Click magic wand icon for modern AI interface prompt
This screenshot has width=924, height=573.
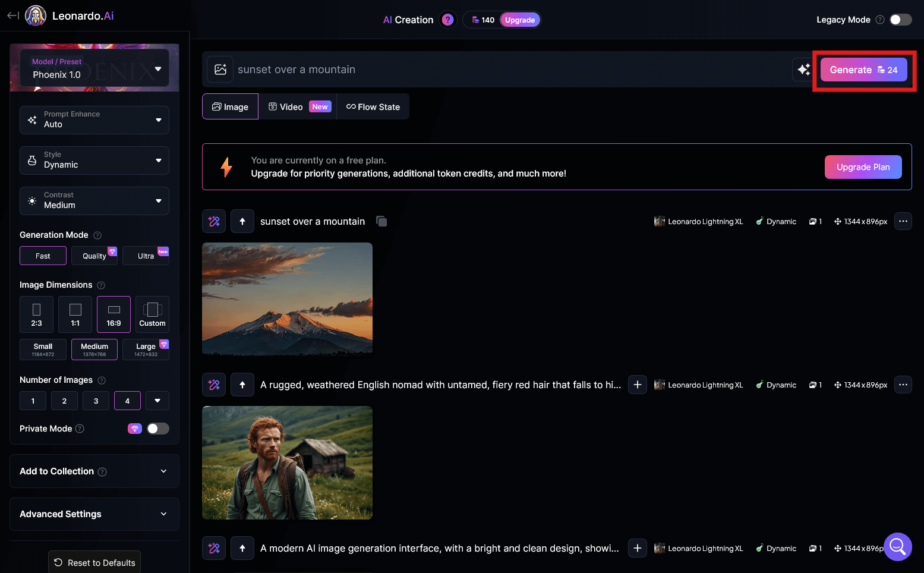214,548
